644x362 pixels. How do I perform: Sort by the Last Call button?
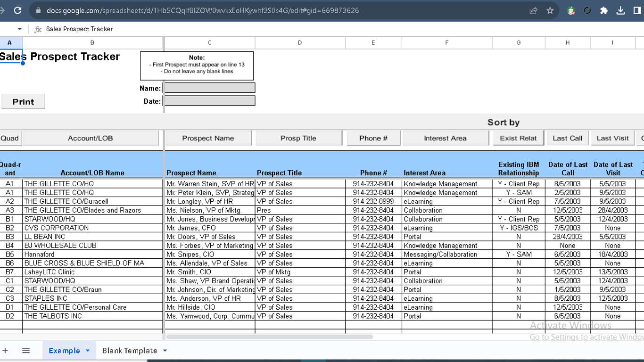568,138
